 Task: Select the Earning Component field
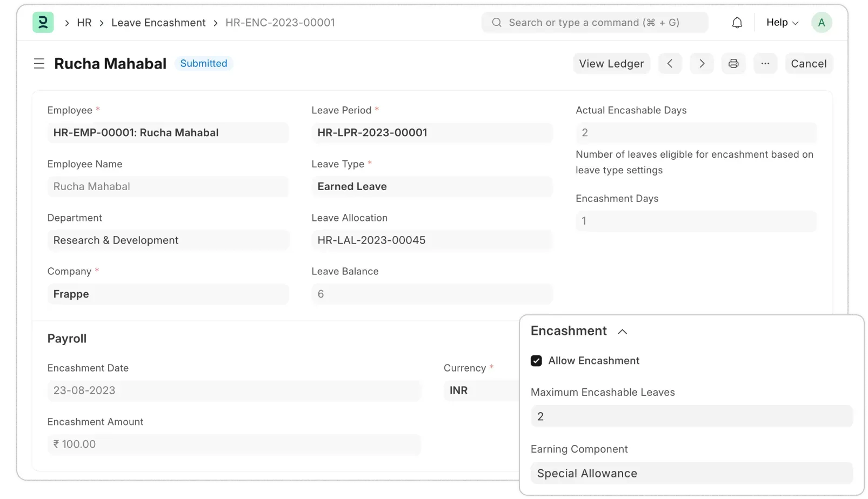(x=691, y=473)
